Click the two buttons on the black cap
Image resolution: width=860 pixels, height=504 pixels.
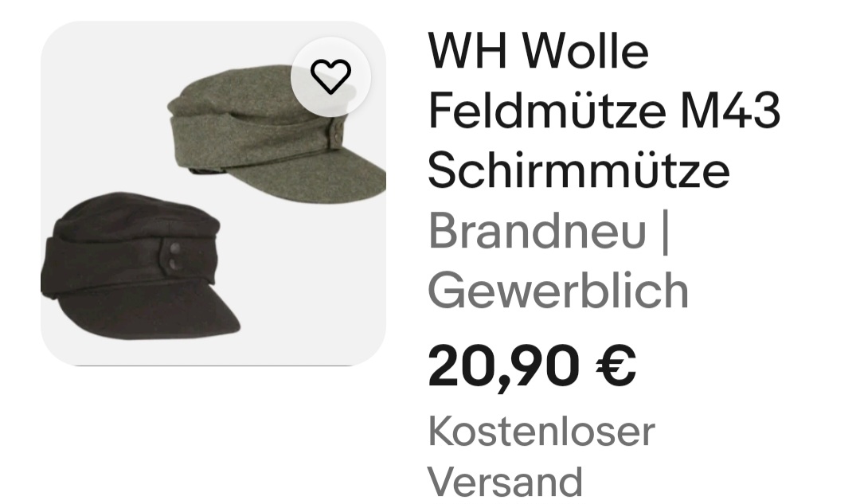(174, 256)
